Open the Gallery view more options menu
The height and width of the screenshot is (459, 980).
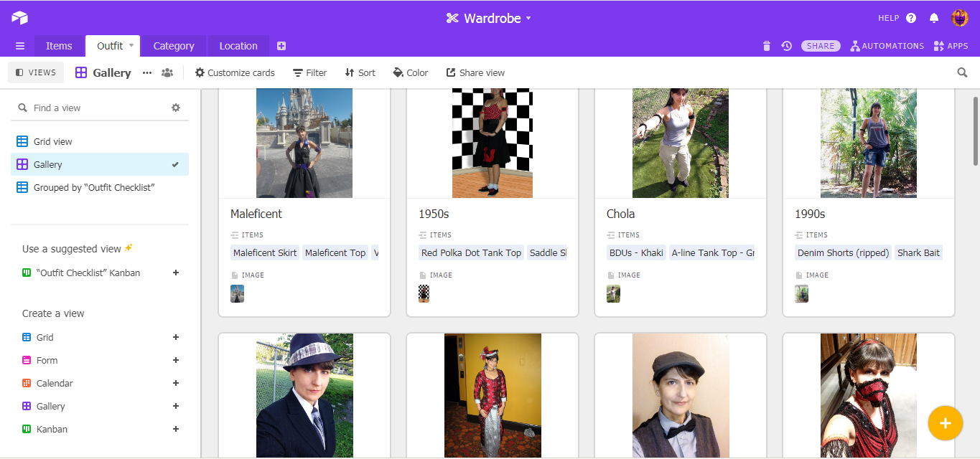click(x=147, y=72)
